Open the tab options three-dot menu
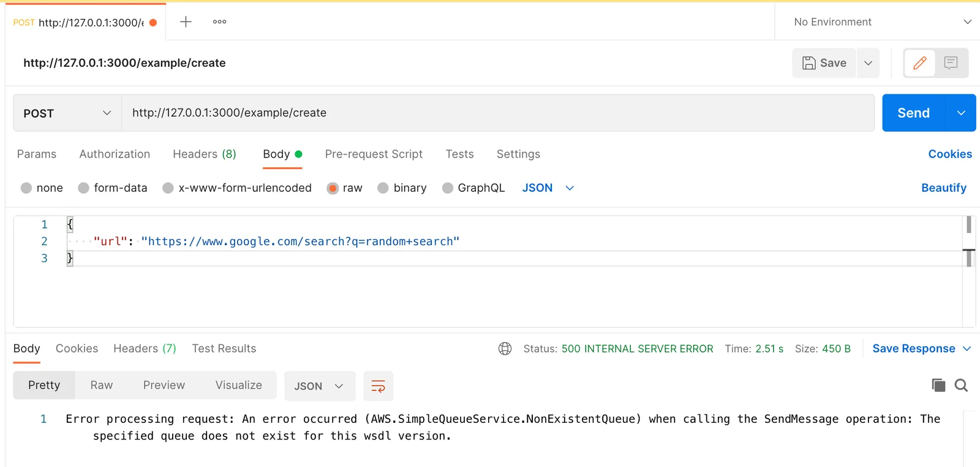The height and width of the screenshot is (467, 980). click(219, 22)
